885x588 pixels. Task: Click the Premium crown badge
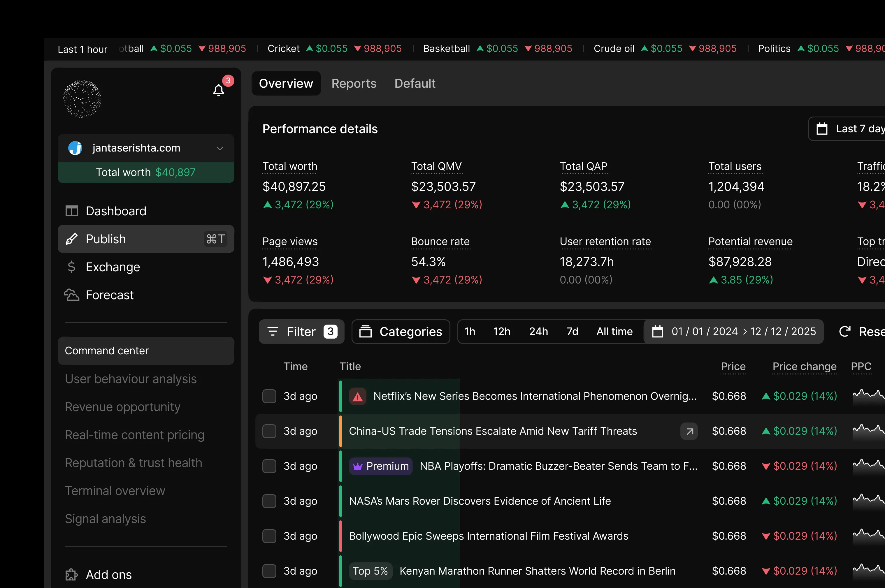point(381,466)
